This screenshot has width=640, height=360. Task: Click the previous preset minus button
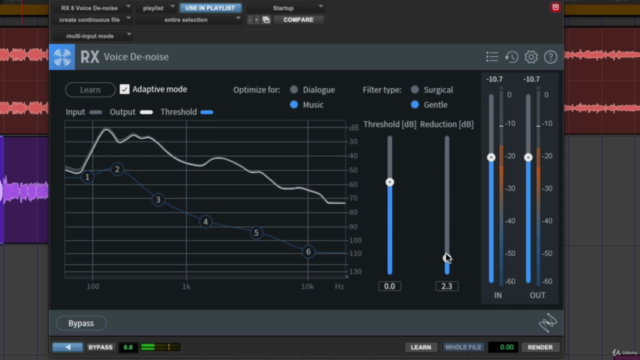click(250, 20)
